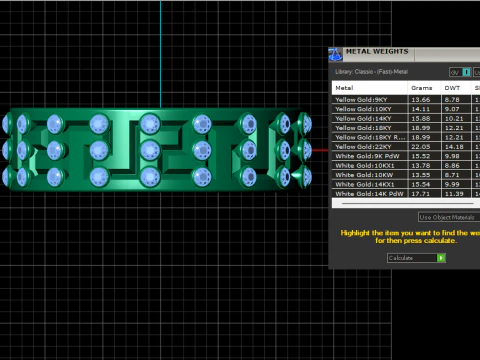This screenshot has height=360, width=480.
Task: Click the 15.88 grams cell
Action: pos(424,118)
